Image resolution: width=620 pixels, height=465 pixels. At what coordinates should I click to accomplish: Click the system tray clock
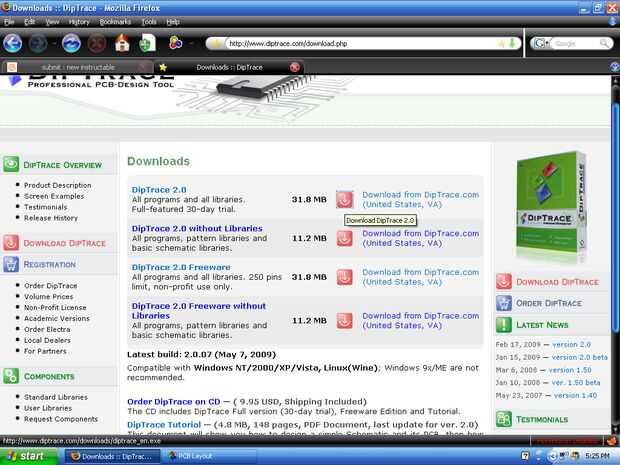[x=597, y=456]
